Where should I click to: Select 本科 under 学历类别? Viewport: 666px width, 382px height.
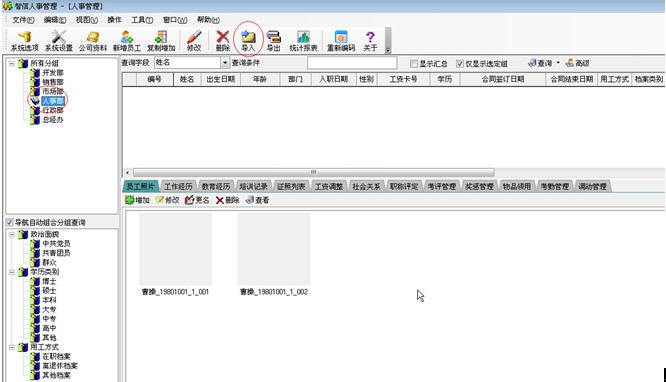click(49, 300)
